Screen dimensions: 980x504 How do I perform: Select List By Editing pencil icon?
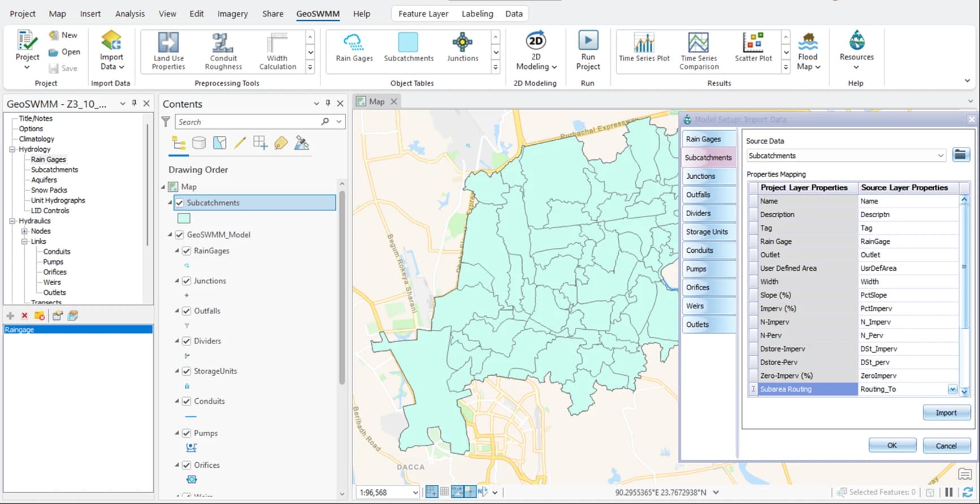pos(240,143)
